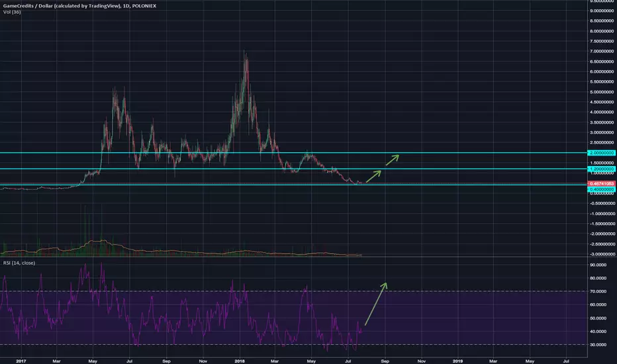This screenshot has height=364, width=617.
Task: Select the 70.0000 RSI scale label
Action: pyautogui.click(x=598, y=292)
